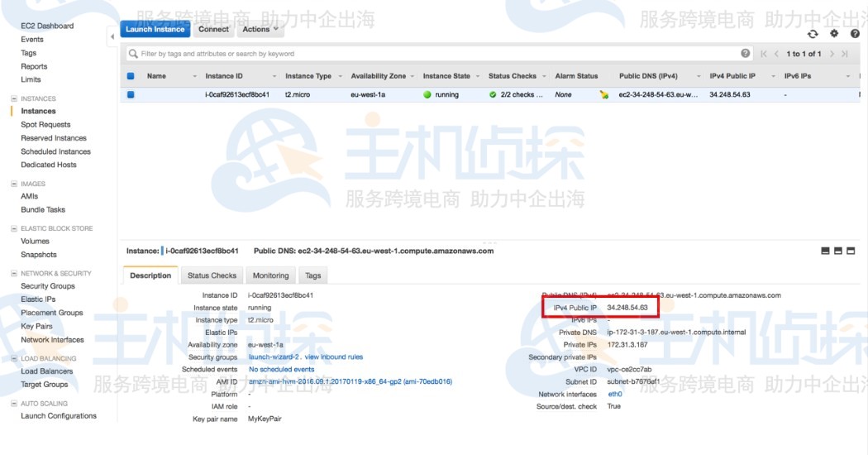
Task: Select the 34.248.54.63 cell in IPv4 Public IP column
Action: 730,95
